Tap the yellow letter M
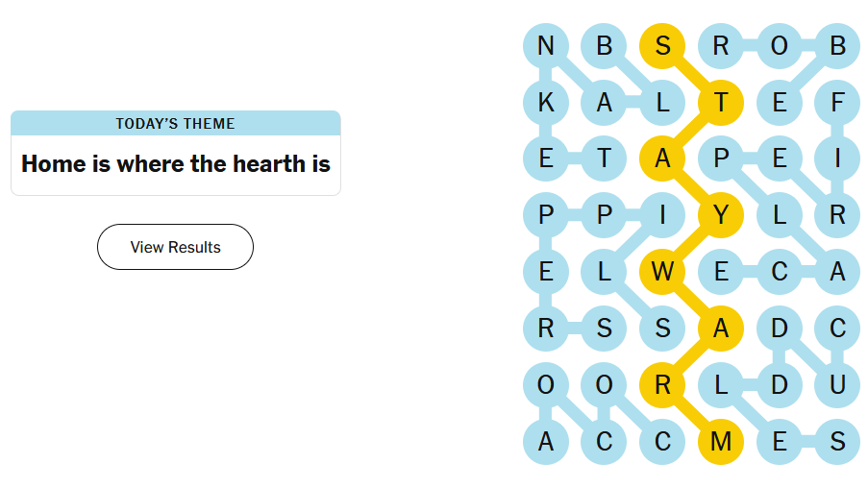868x488 pixels. (721, 442)
